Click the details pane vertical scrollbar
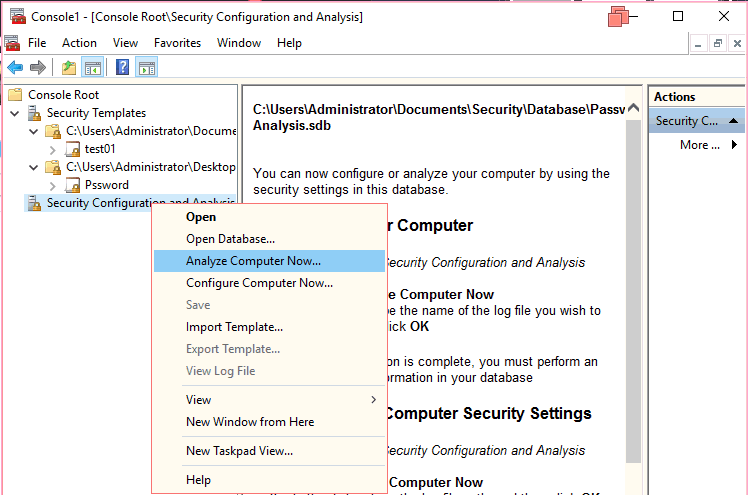Screen dimensions: 748x495 [635, 300]
